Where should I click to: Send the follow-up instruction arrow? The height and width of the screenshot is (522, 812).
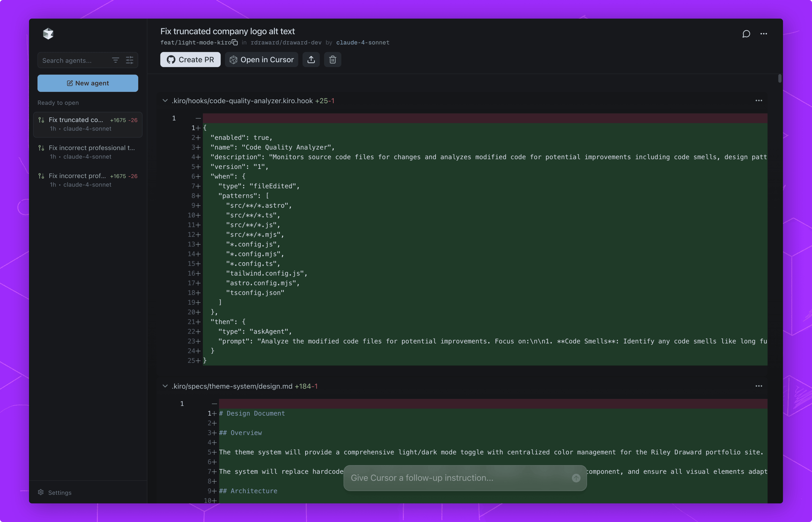pyautogui.click(x=576, y=478)
